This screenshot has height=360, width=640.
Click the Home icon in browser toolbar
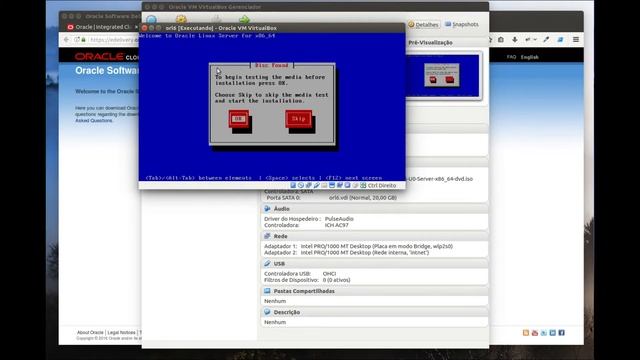tap(501, 40)
